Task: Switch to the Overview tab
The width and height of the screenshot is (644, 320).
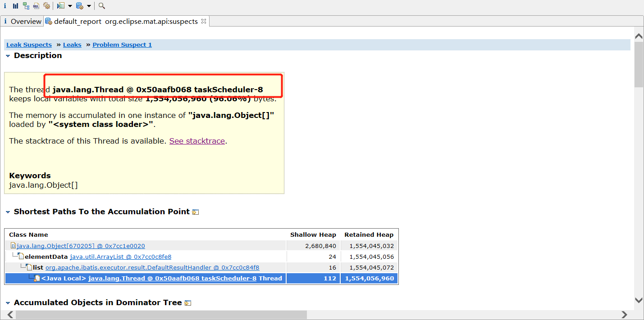Action: pos(22,21)
